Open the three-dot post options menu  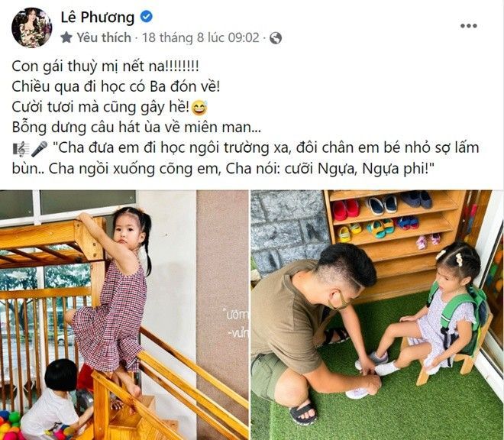pyautogui.click(x=468, y=26)
